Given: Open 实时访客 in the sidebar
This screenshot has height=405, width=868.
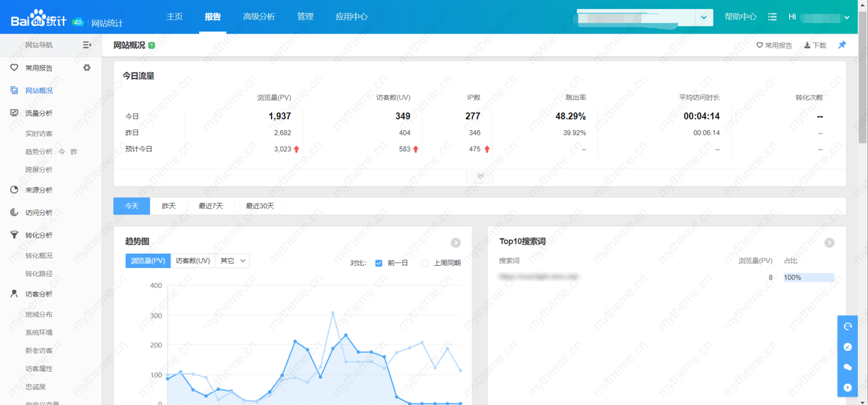Looking at the screenshot, I should [39, 134].
